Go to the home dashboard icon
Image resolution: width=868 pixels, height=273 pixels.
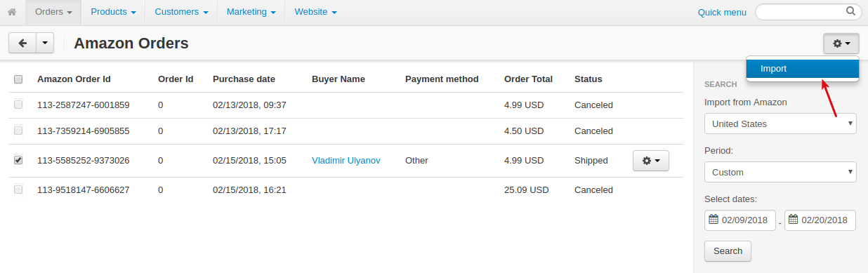(12, 12)
